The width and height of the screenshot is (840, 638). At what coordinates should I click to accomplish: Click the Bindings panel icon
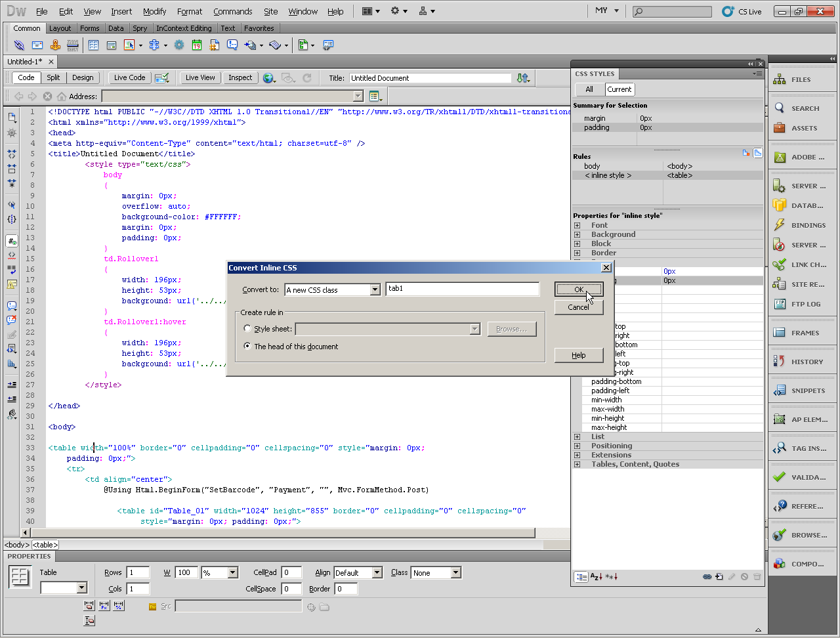coord(780,225)
